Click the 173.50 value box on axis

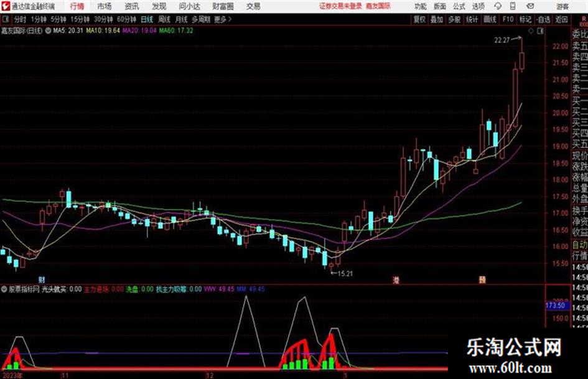tap(557, 306)
